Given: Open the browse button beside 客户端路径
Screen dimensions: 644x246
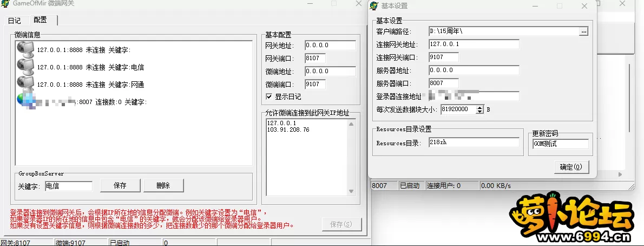Looking at the screenshot, I should (x=583, y=31).
